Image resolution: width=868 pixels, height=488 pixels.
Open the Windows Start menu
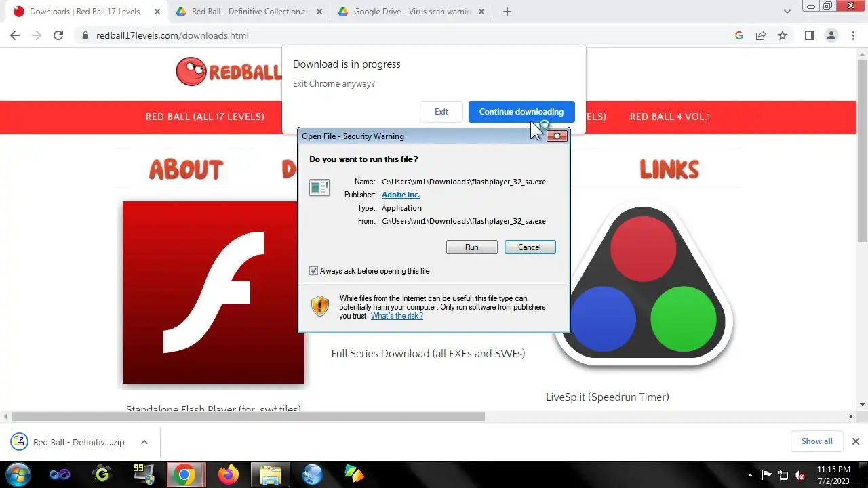point(18,474)
